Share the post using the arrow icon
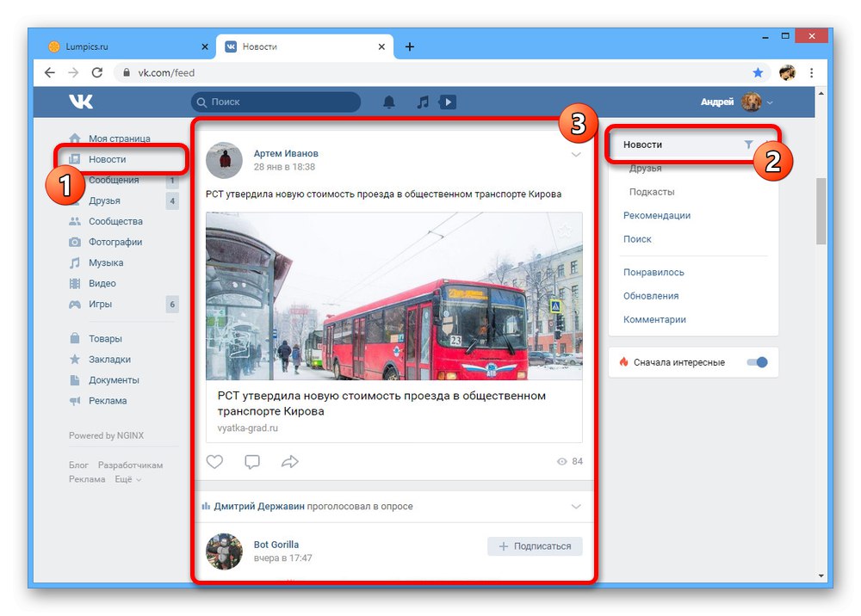 click(x=290, y=461)
